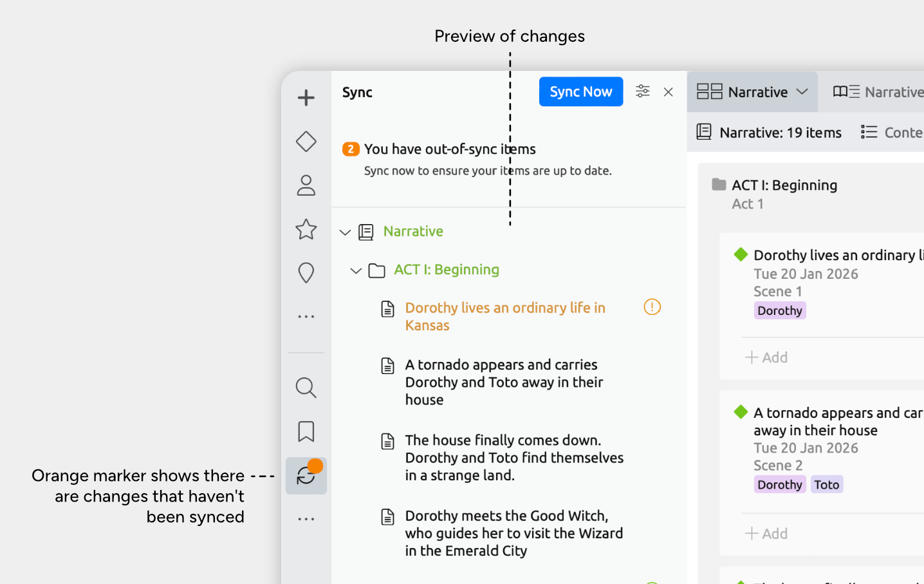Close the Sync panel
This screenshot has height=584, width=924.
click(669, 92)
